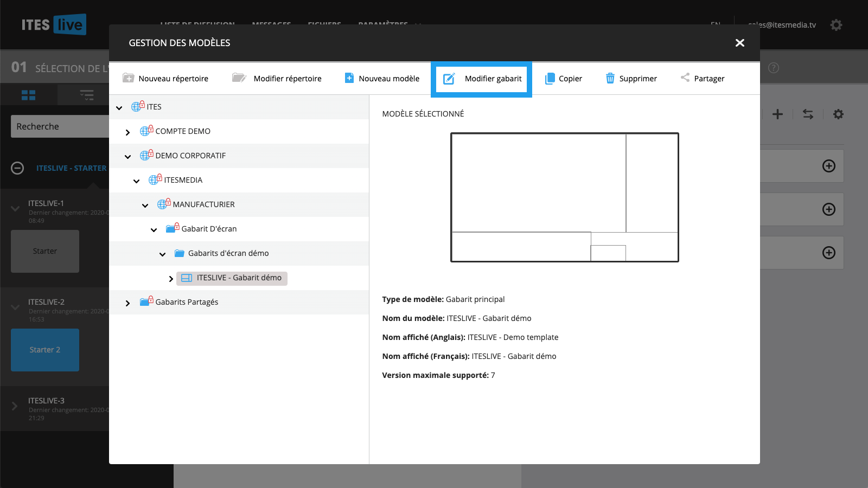This screenshot has width=868, height=488.
Task: Click the Nouveau modèle plus icon
Action: pyautogui.click(x=349, y=78)
